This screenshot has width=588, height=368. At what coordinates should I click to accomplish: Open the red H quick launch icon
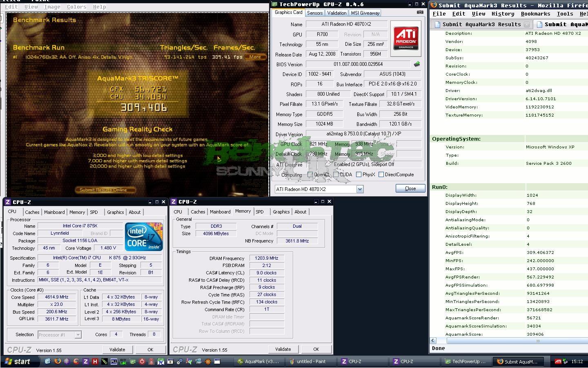95,361
